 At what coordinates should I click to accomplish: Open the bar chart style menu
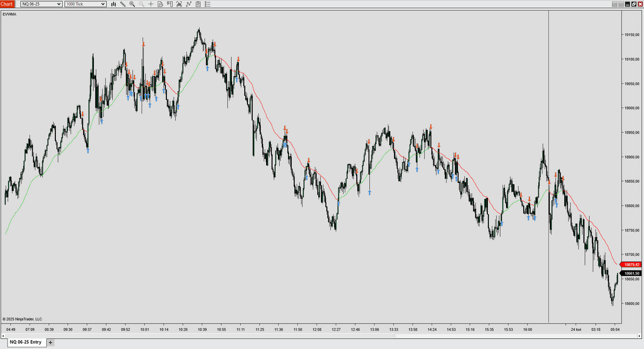(114, 4)
